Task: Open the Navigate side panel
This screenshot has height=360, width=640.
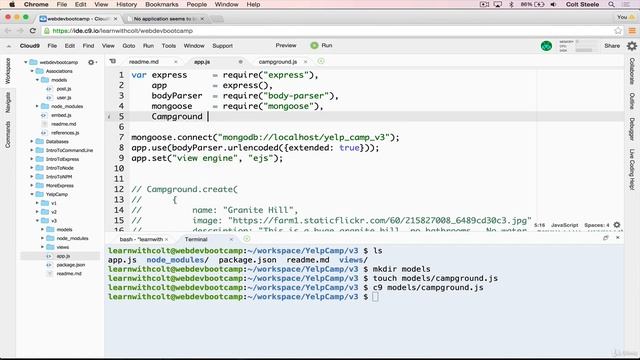Action: click(8, 102)
